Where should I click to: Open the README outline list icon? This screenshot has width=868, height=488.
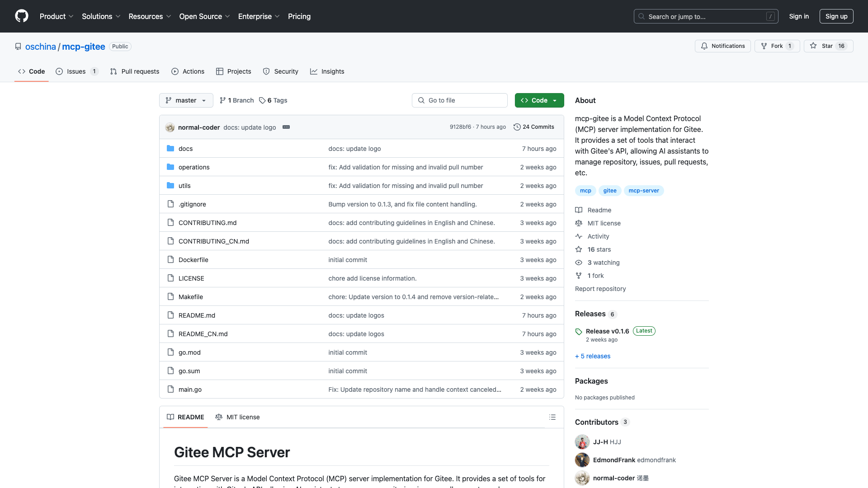point(552,417)
